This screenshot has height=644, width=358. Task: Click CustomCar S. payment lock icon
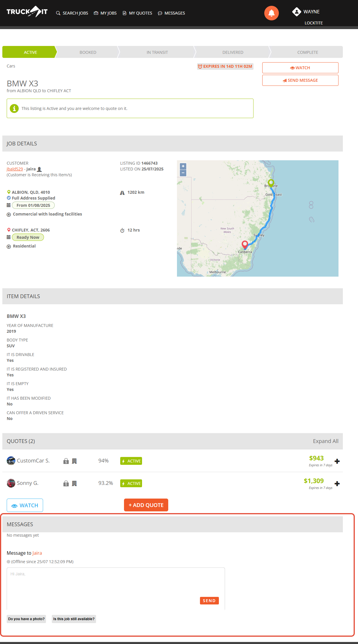[66, 461]
